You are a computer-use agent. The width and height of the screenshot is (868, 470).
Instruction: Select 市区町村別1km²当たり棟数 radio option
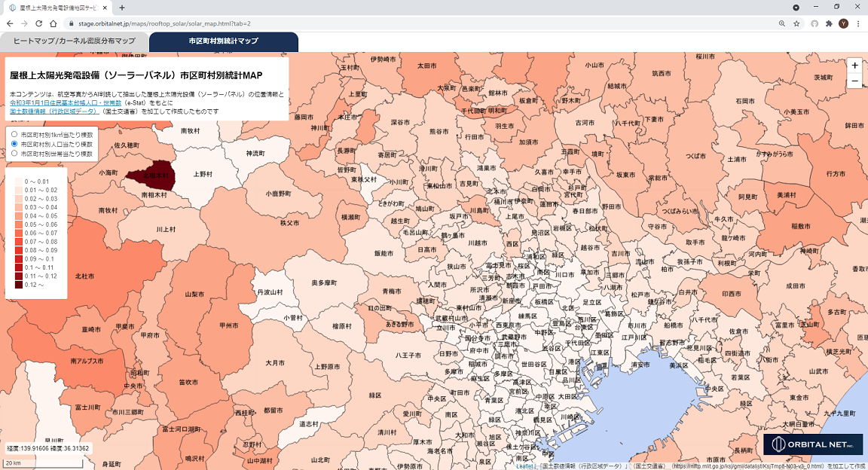(14, 134)
